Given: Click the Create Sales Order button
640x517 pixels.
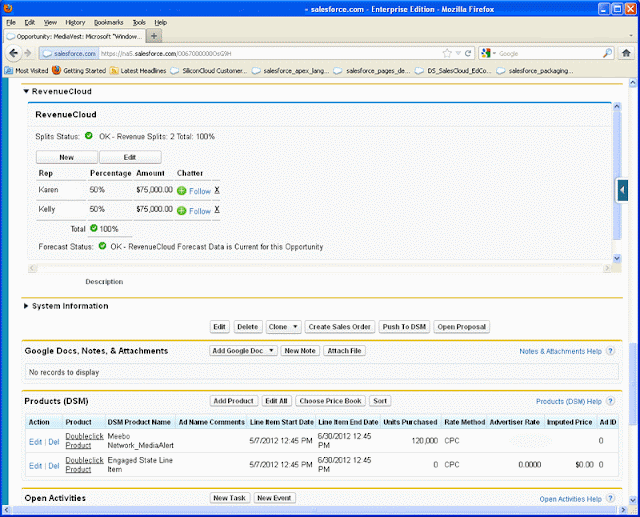Looking at the screenshot, I should coord(340,327).
